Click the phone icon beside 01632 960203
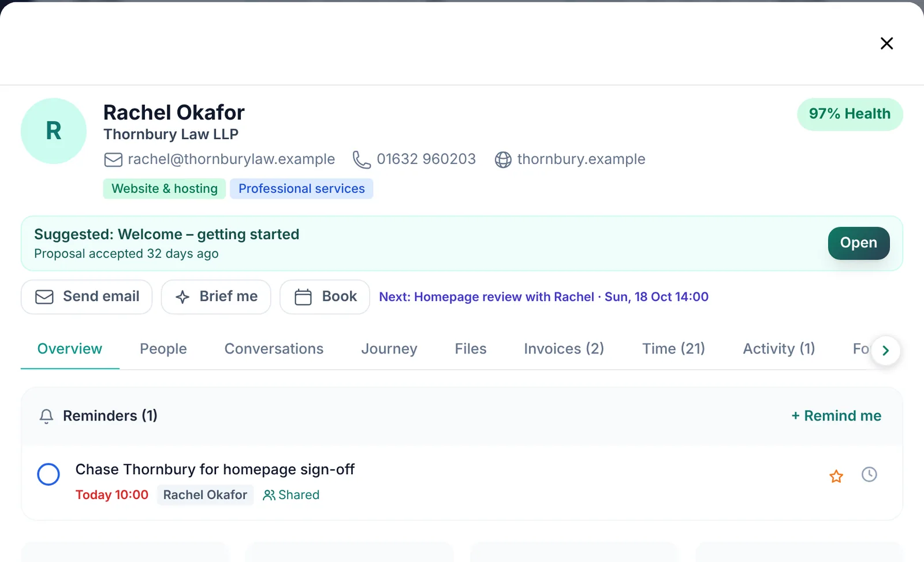924x562 pixels. [362, 159]
